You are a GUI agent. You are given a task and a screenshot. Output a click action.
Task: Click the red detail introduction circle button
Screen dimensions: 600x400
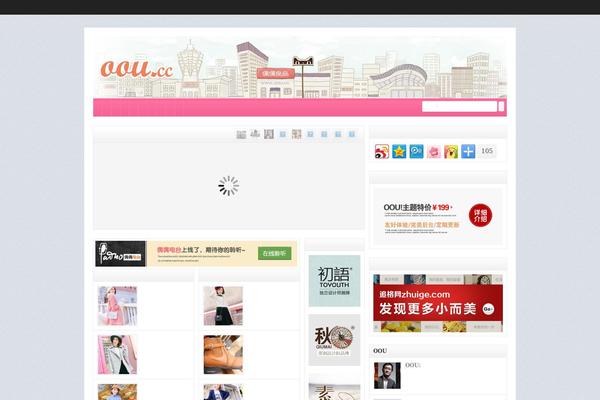[480, 215]
